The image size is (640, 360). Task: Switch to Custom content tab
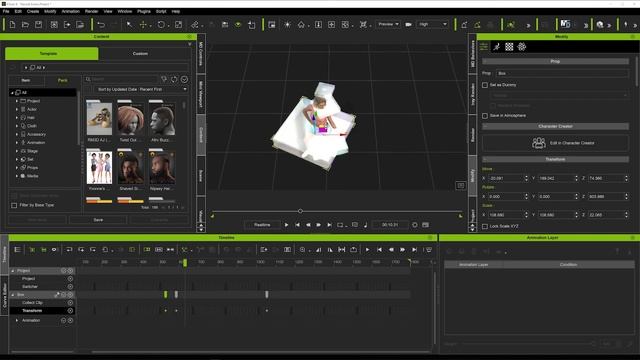(140, 53)
